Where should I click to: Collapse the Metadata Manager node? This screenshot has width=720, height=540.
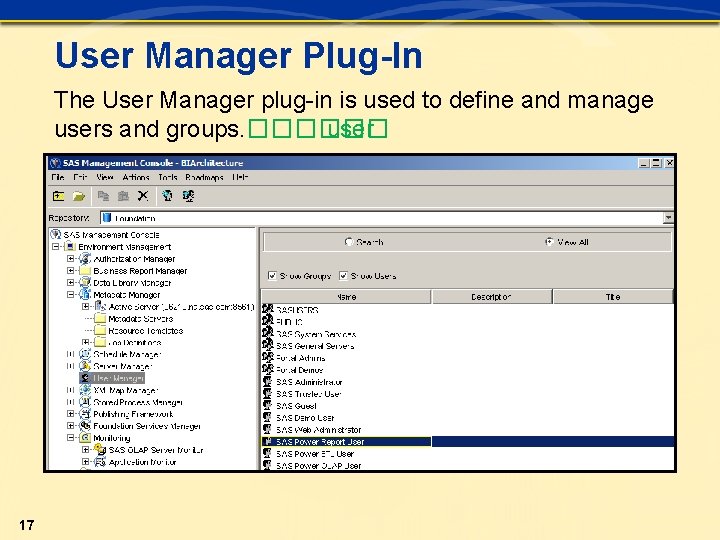pyautogui.click(x=71, y=295)
